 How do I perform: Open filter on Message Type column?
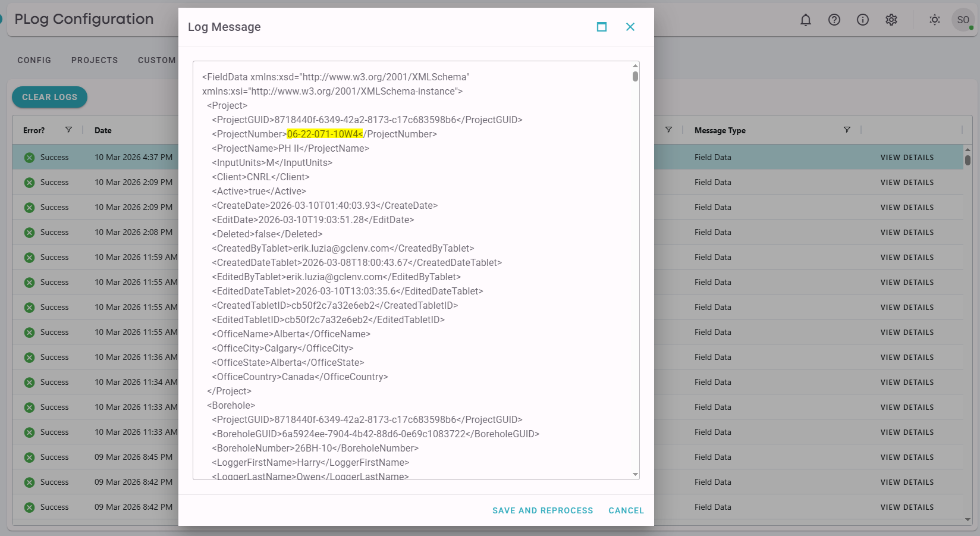coord(847,130)
